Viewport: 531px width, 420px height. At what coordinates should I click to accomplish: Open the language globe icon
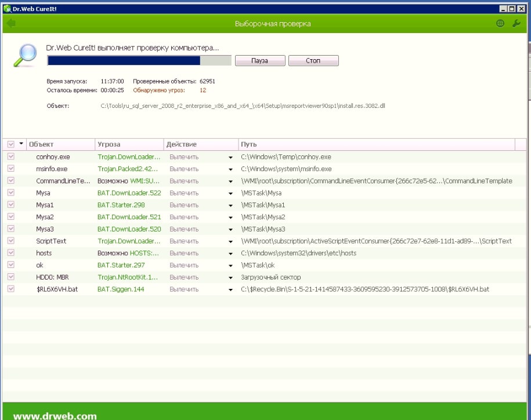tap(500, 23)
